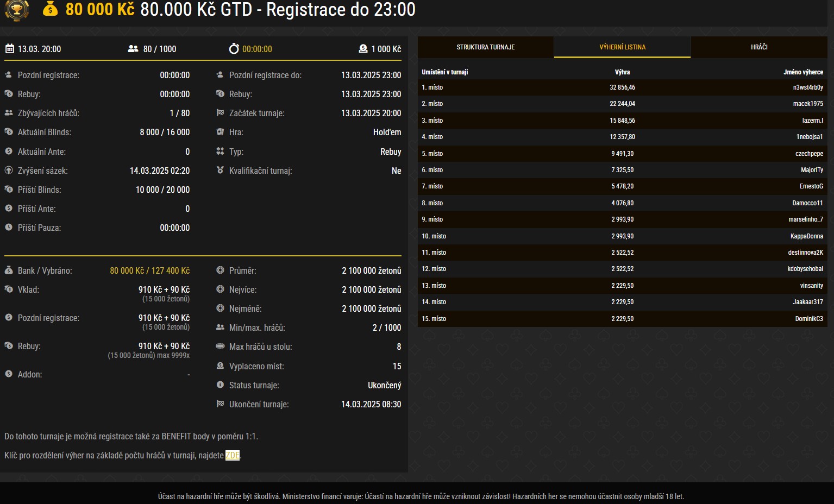Click player name vinsanity
The width and height of the screenshot is (834, 504).
point(812,286)
